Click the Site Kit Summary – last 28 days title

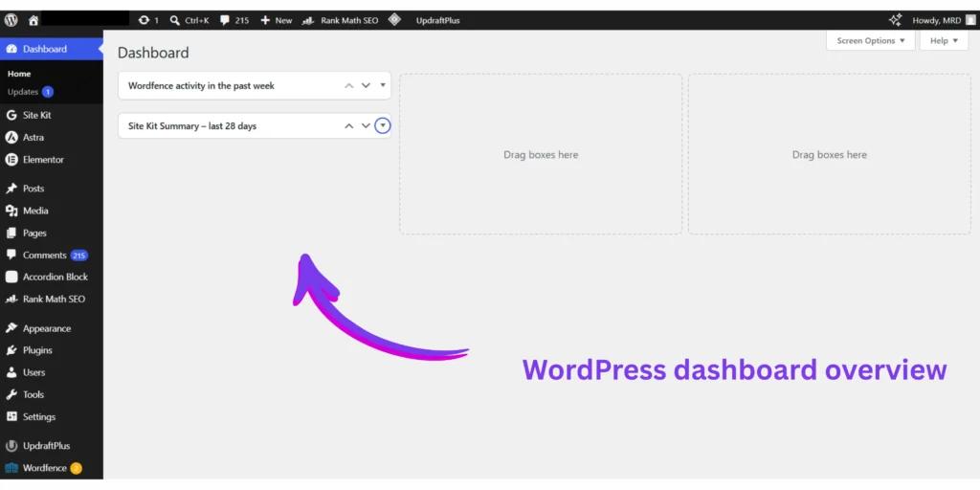pos(192,125)
